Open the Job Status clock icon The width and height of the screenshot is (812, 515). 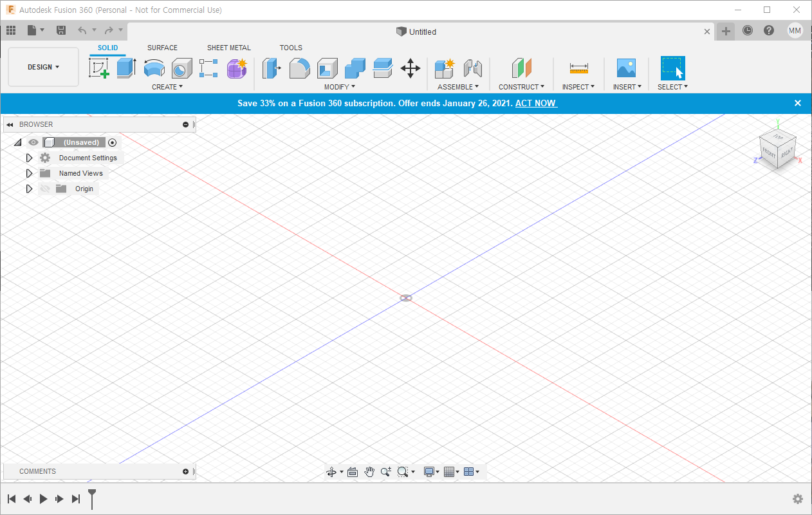[x=747, y=30]
